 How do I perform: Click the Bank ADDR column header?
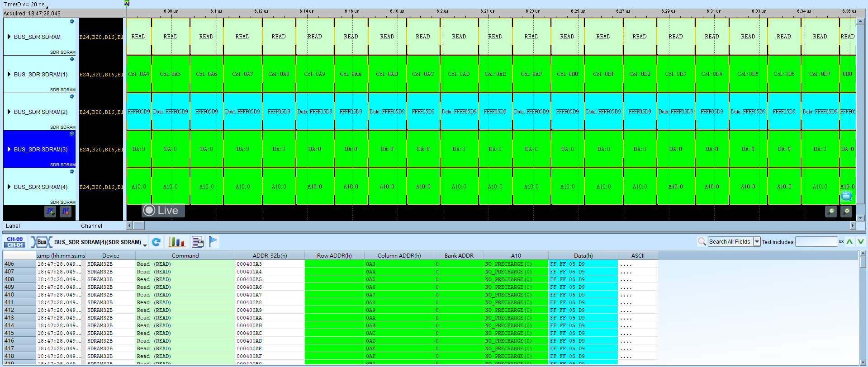pos(459,256)
